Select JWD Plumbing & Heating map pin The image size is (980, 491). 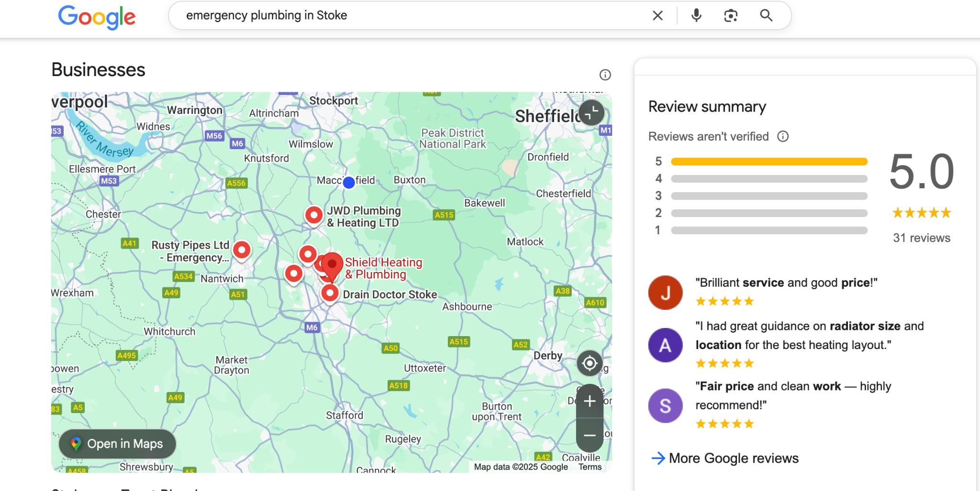(x=313, y=216)
